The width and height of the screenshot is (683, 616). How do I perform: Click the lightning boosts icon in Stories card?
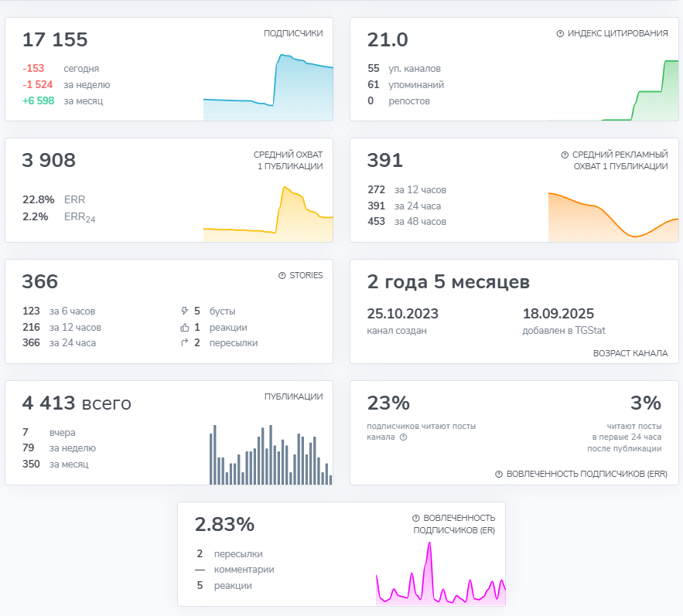(x=183, y=311)
